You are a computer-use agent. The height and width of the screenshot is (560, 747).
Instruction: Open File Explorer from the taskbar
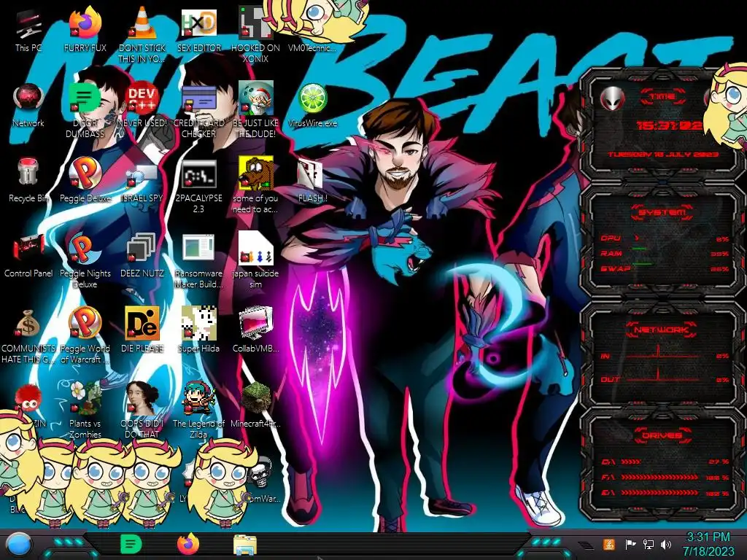pyautogui.click(x=245, y=545)
